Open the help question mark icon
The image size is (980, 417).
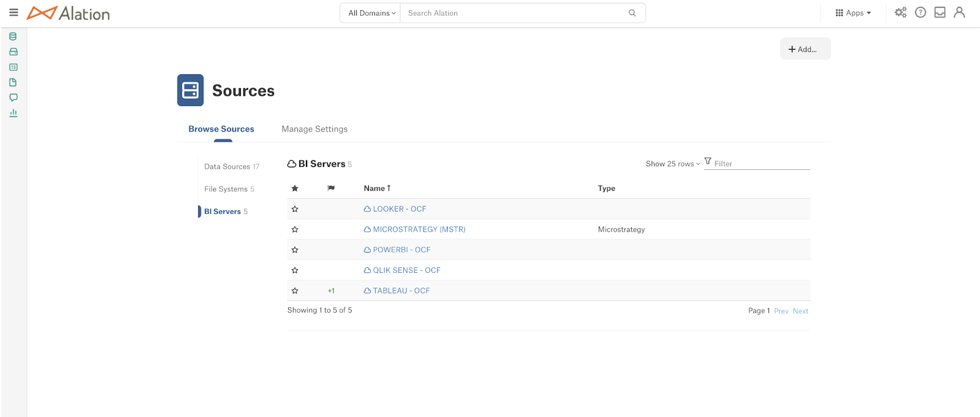click(920, 12)
